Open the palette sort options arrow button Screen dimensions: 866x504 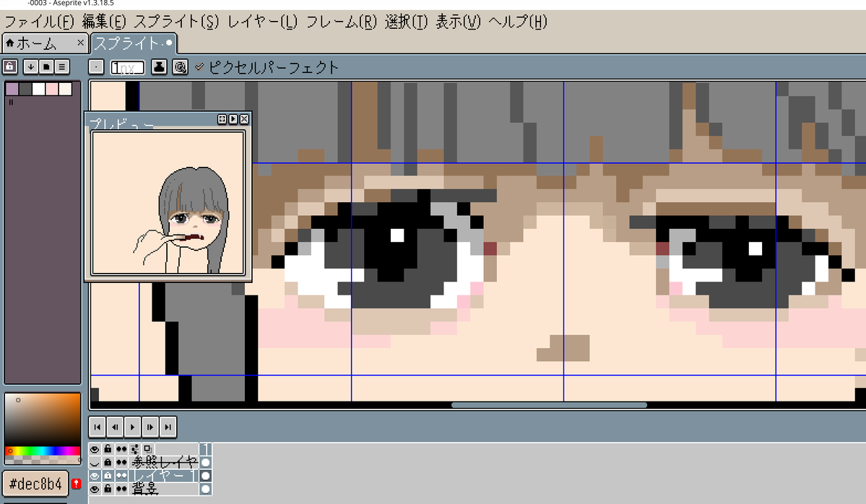(31, 67)
